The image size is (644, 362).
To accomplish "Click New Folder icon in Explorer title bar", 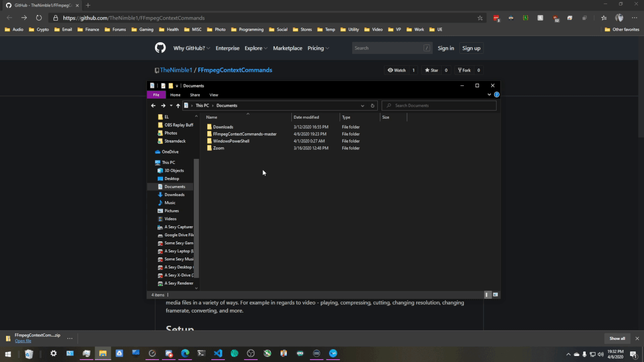I will pos(171,86).
